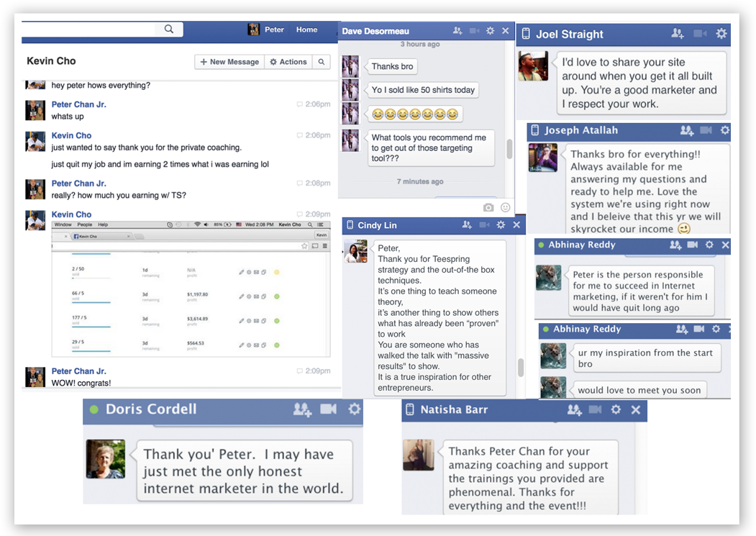756x536 pixels.
Task: Add friends to Abhinay Reddy 'inspiration' chat
Action: (682, 329)
